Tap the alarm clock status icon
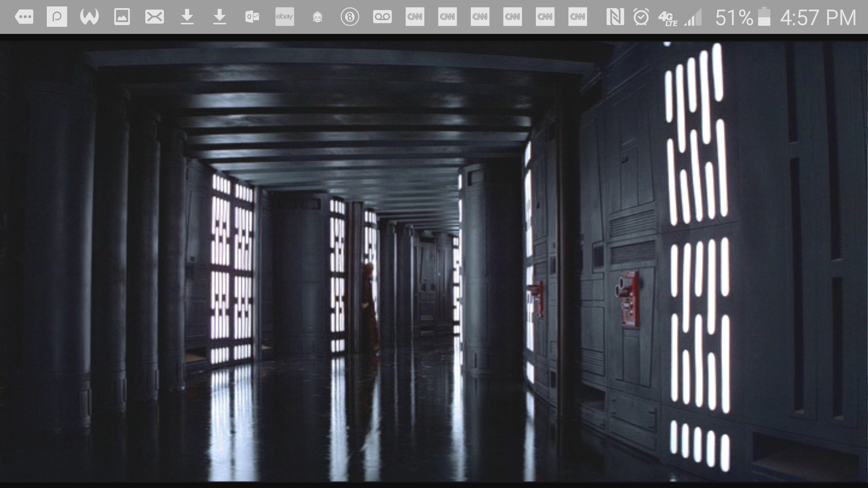Image resolution: width=868 pixels, height=488 pixels. pos(641,17)
